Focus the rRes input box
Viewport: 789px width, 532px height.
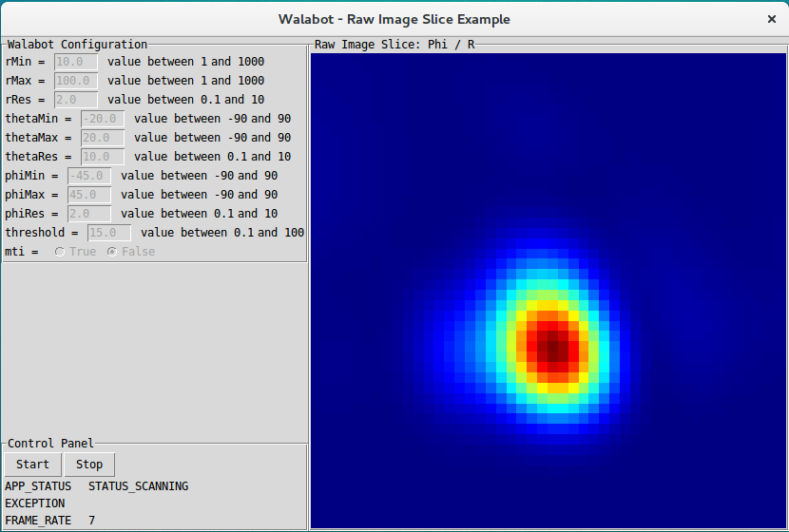76,100
